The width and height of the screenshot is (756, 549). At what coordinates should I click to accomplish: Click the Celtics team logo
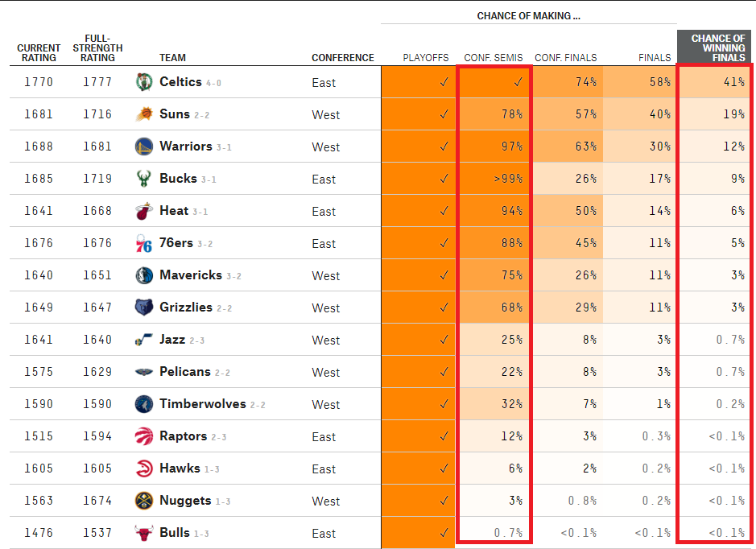coord(143,82)
